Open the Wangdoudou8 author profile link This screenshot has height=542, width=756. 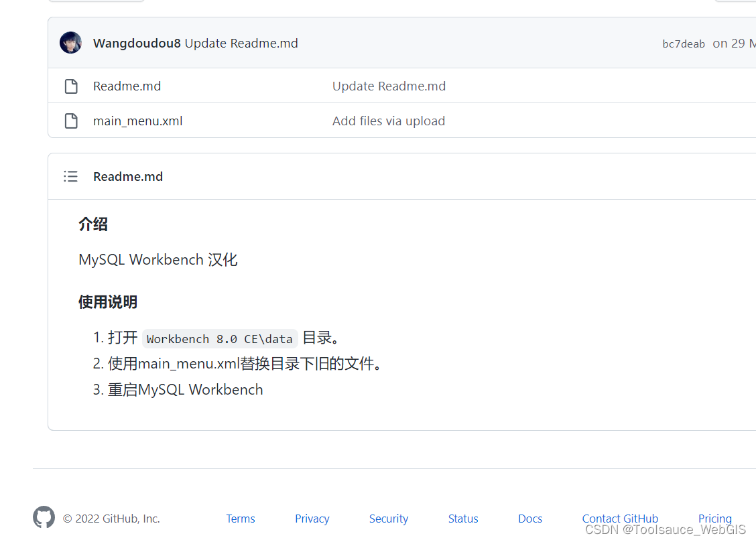[x=137, y=44]
